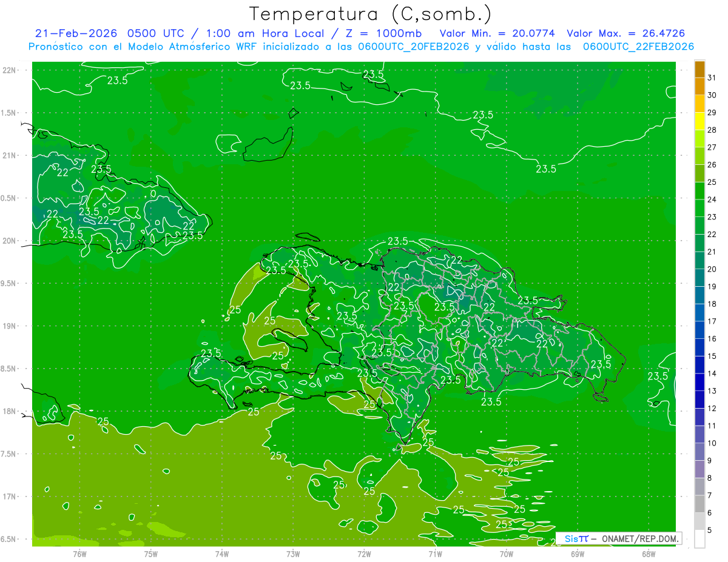This screenshot has width=728, height=562.
Task: Select the "0600UTC_22FEB2026" valid-until text
Action: click(x=638, y=47)
